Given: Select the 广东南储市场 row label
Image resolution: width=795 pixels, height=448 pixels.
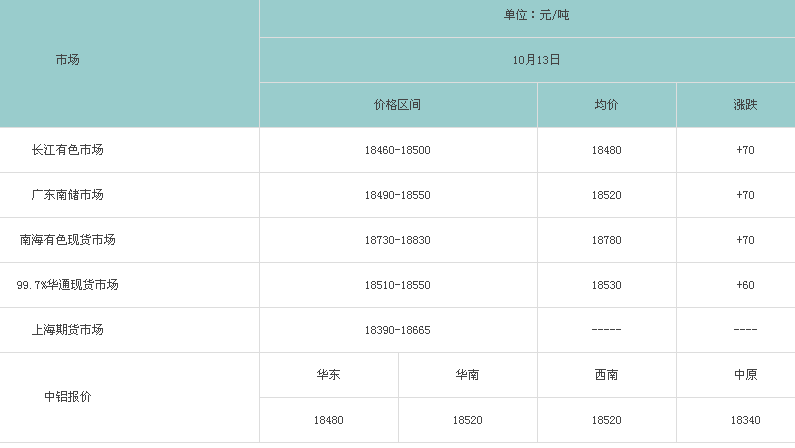Looking at the screenshot, I should point(67,195).
